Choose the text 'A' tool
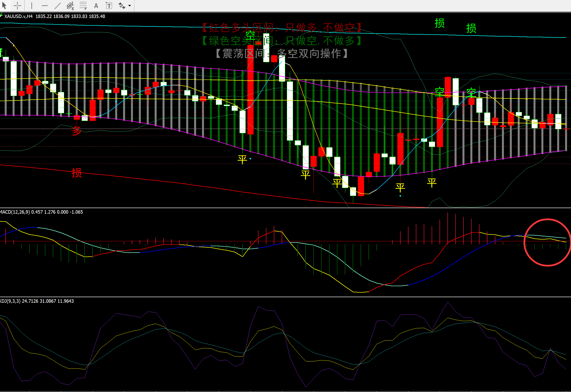Screen dimensions: 571x392 pyautogui.click(x=96, y=5)
